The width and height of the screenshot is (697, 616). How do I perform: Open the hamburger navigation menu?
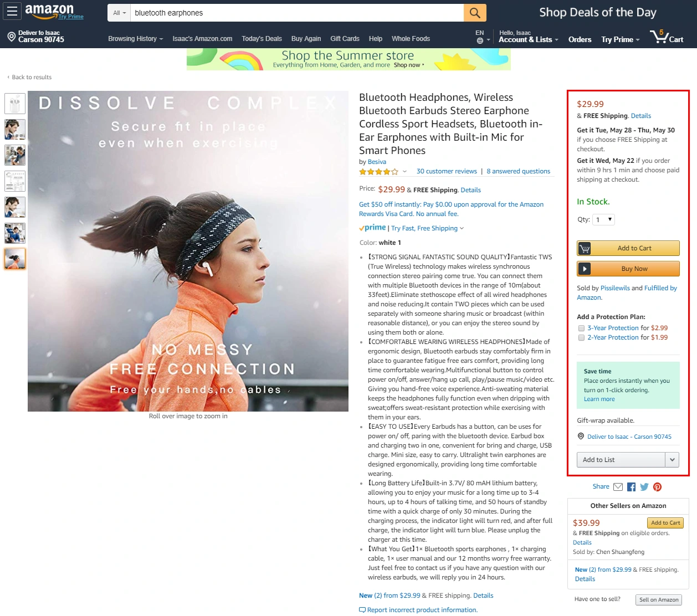(12, 11)
